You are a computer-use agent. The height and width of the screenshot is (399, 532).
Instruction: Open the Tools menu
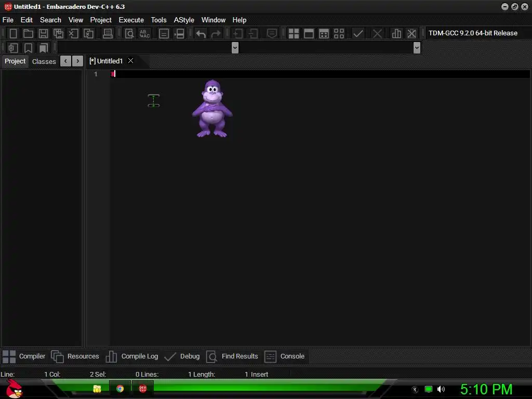click(159, 20)
